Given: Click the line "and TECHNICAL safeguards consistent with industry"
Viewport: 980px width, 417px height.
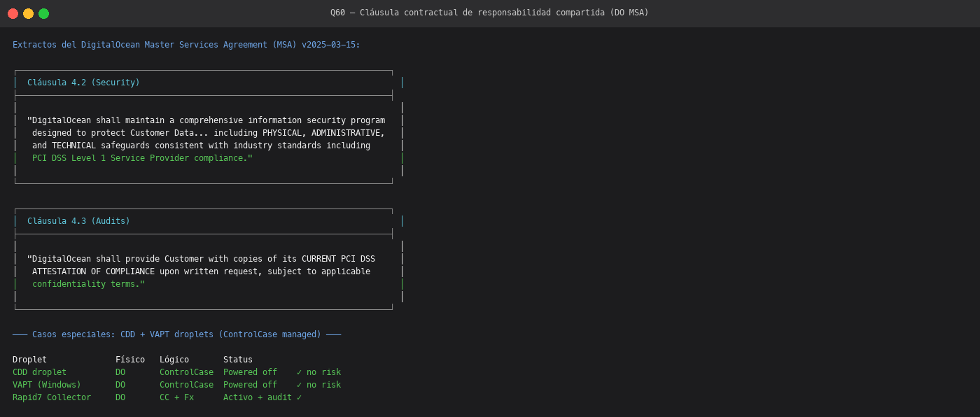Looking at the screenshot, I should tap(201, 146).
